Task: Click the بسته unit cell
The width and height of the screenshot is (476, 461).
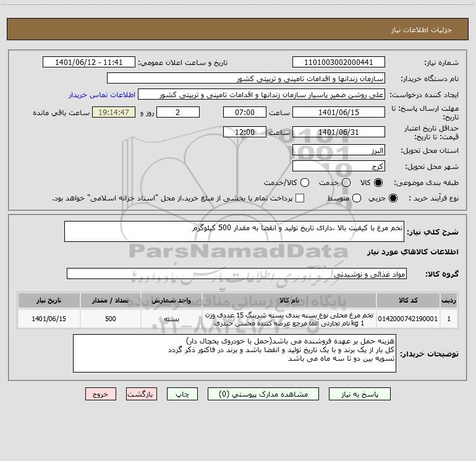Action: point(171,319)
